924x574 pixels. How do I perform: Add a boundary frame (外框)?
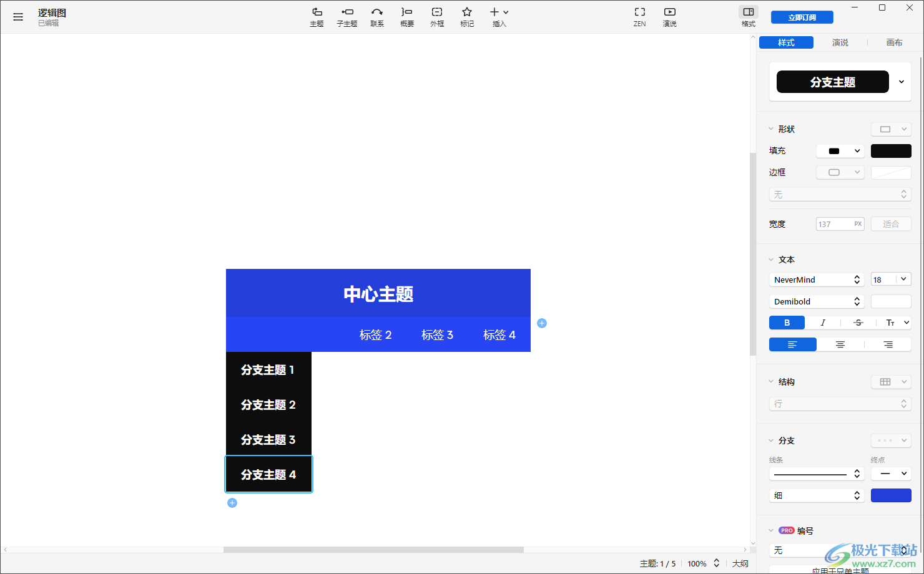click(x=437, y=17)
